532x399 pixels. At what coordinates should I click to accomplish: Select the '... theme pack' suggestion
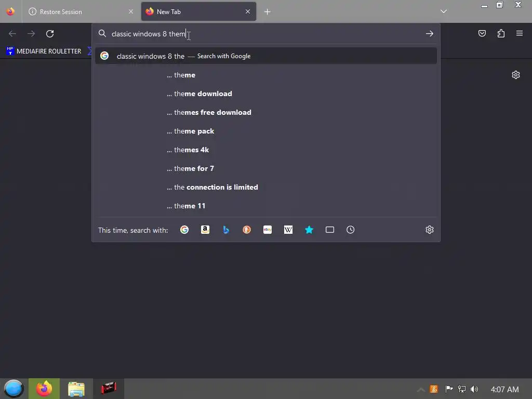point(266,131)
